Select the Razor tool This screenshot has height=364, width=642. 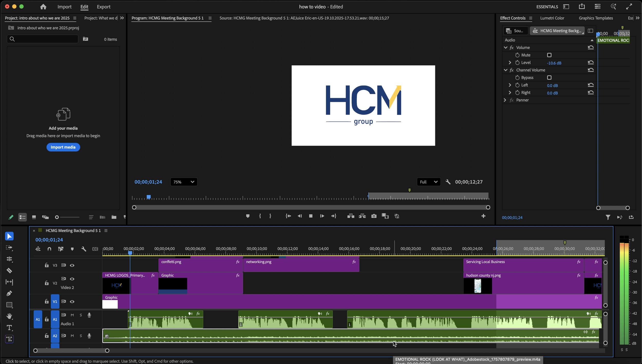(9, 271)
